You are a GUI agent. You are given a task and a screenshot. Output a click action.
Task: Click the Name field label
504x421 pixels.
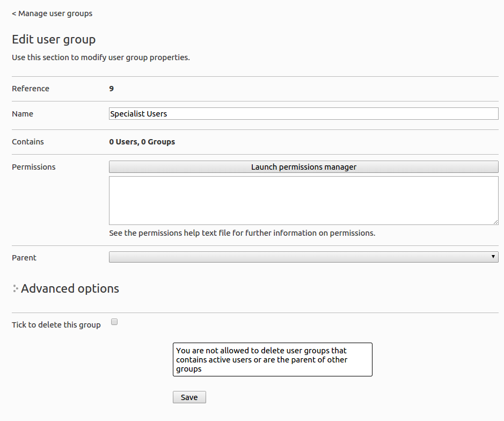click(23, 114)
